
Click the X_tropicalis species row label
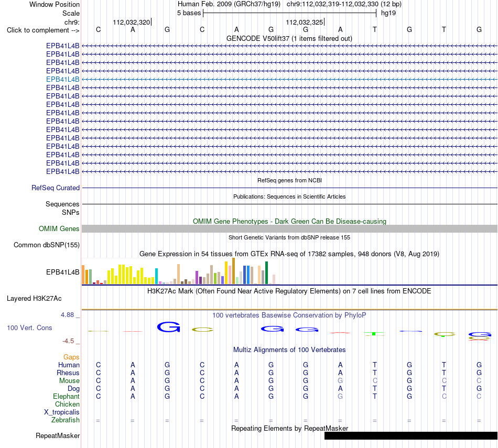[x=62, y=412]
